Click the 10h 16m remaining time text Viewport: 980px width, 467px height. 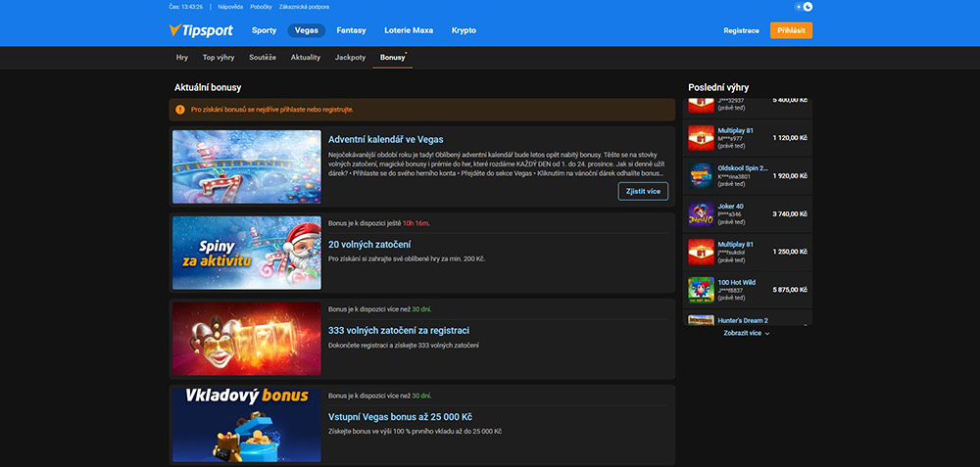(x=416, y=223)
